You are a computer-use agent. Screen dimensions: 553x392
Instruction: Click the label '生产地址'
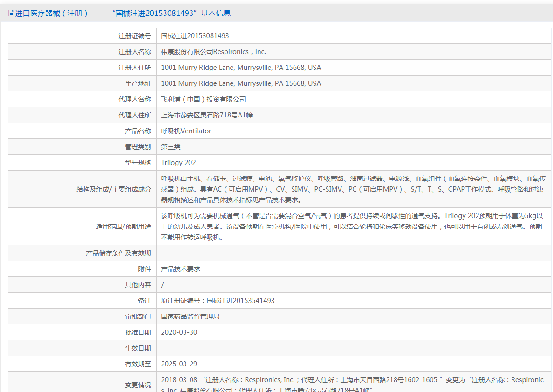pos(138,83)
